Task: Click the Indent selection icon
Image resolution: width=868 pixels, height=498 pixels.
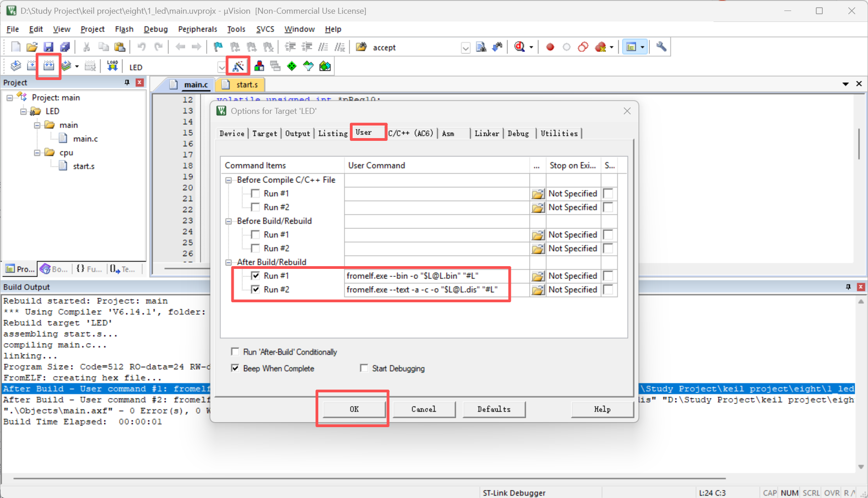Action: [x=290, y=47]
